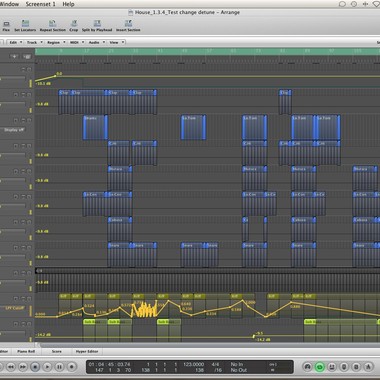Open the Region local menu
Screen dimensions: 380x380
tap(56, 42)
